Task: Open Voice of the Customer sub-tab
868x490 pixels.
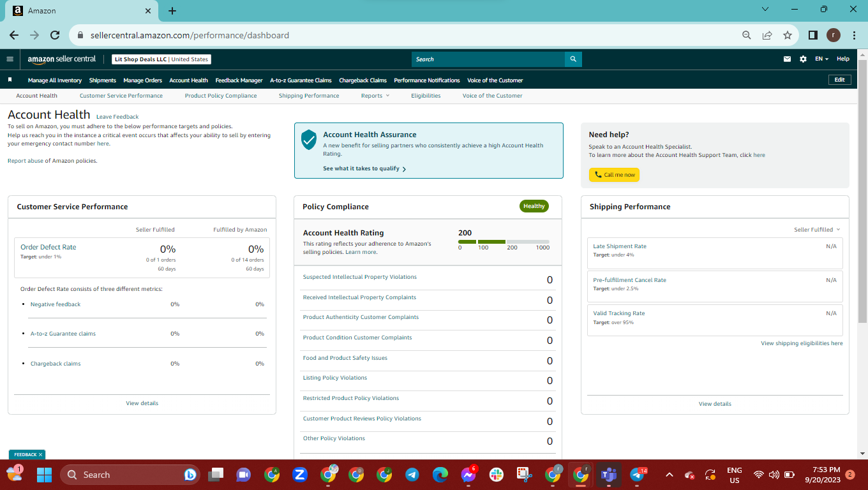Action: (493, 96)
